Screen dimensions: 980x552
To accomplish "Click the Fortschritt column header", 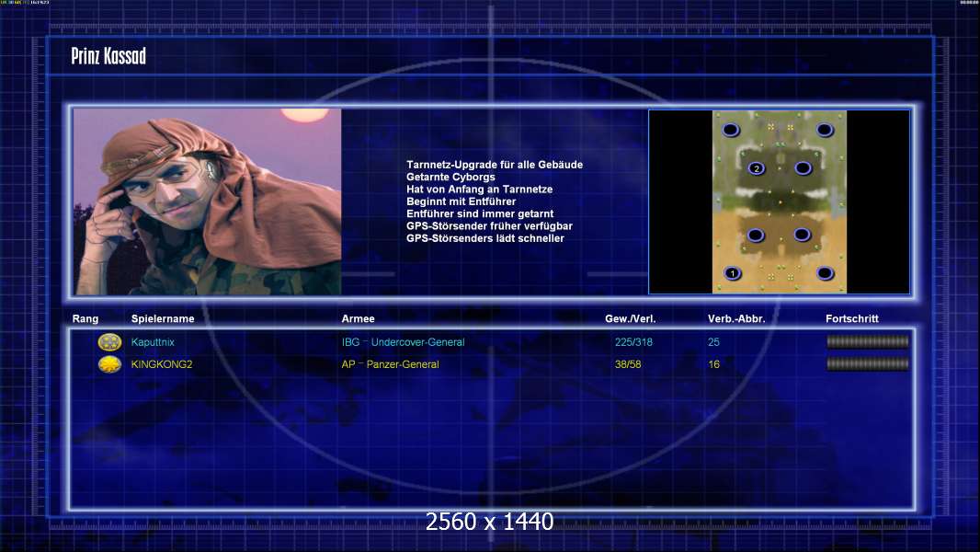I will [852, 319].
